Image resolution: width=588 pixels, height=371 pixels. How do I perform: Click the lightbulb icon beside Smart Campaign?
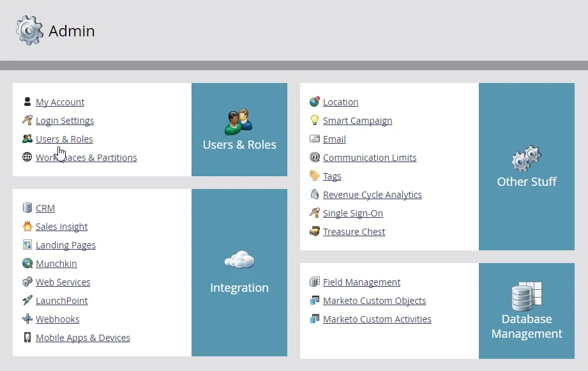[314, 120]
